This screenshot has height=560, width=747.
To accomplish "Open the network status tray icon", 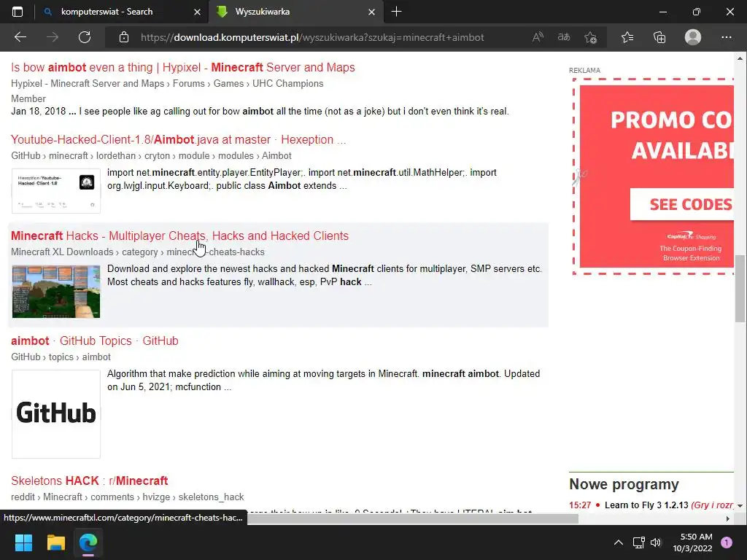I will tap(638, 542).
